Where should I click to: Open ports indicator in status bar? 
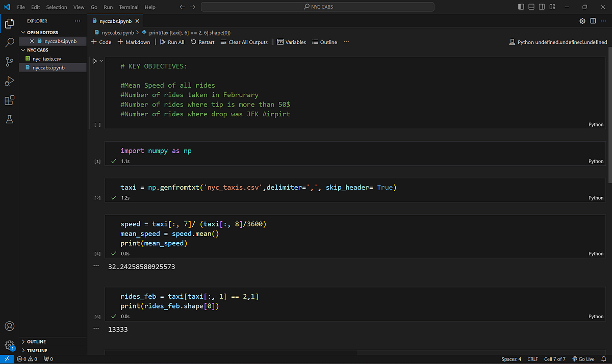[x=48, y=359]
